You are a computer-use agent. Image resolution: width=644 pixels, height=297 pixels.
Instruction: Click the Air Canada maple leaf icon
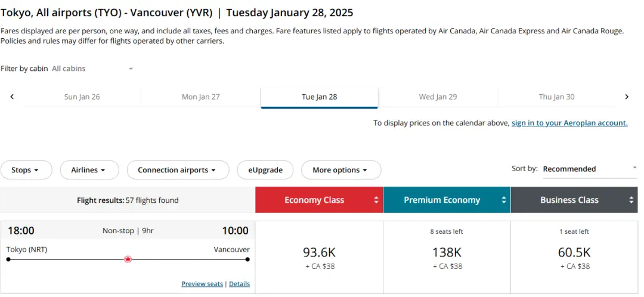tap(128, 259)
